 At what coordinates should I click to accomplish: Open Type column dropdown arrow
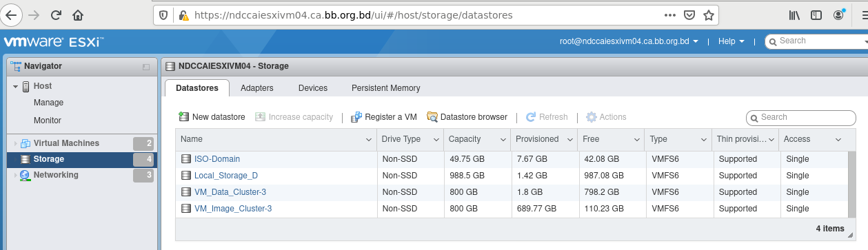pyautogui.click(x=704, y=140)
